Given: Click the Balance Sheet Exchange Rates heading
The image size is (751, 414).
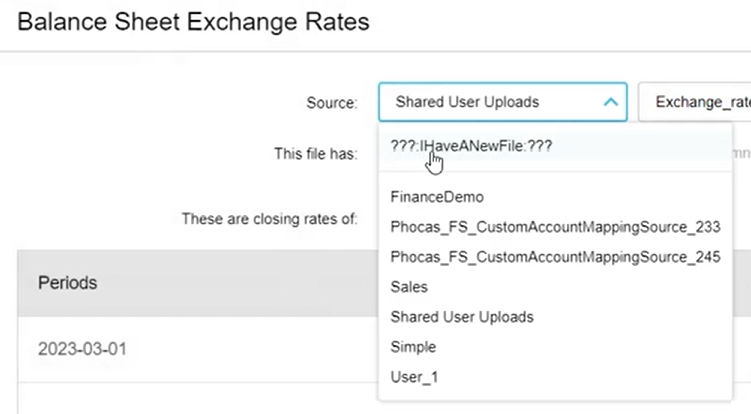Looking at the screenshot, I should [193, 22].
